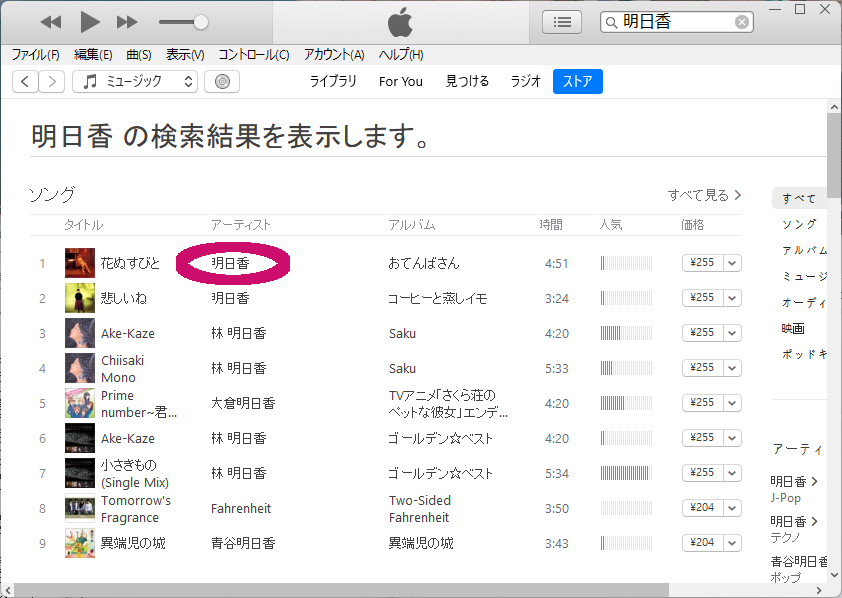This screenshot has width=842, height=598.
Task: Open the ヘルプ(H) menu
Action: (401, 54)
